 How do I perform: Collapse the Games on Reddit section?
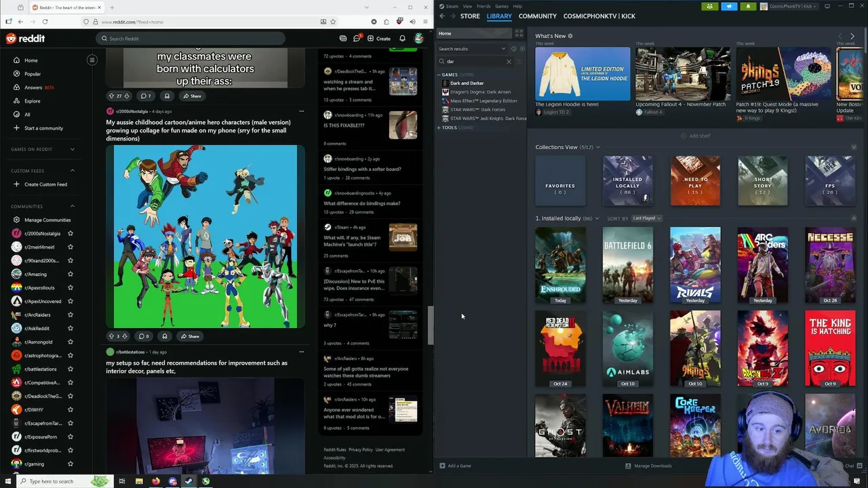[73, 149]
